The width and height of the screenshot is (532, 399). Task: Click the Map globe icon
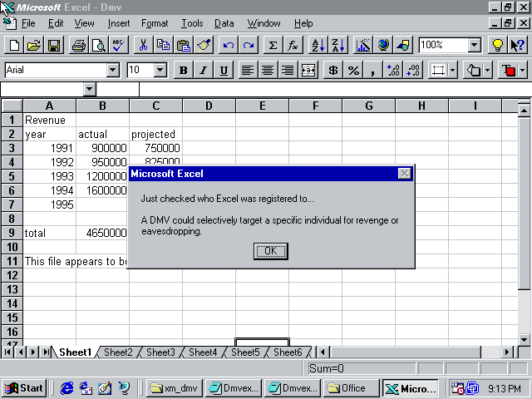383,45
